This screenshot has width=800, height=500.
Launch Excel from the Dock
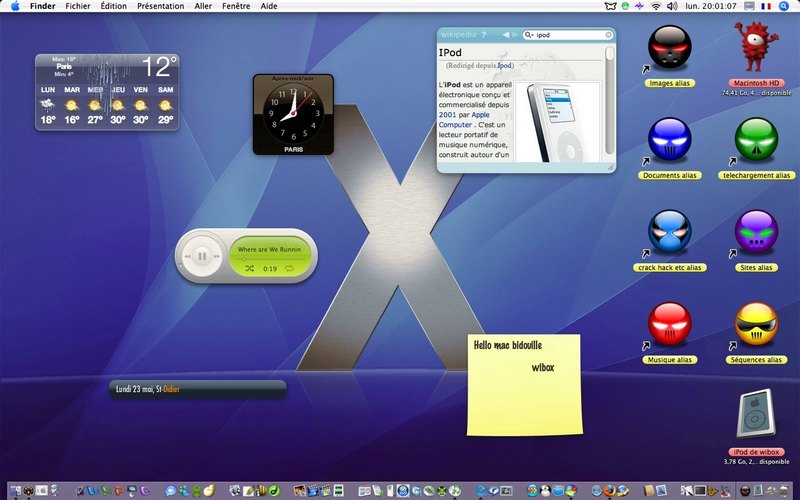pos(106,491)
